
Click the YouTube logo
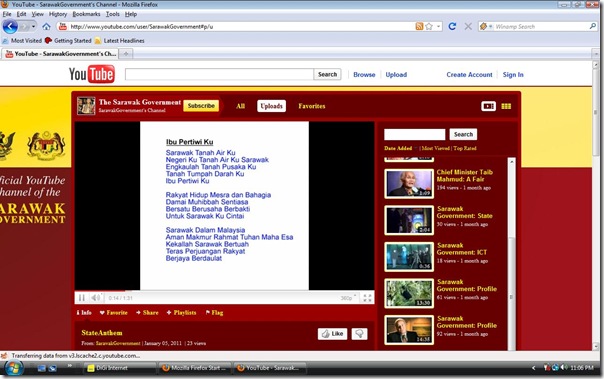click(x=92, y=74)
